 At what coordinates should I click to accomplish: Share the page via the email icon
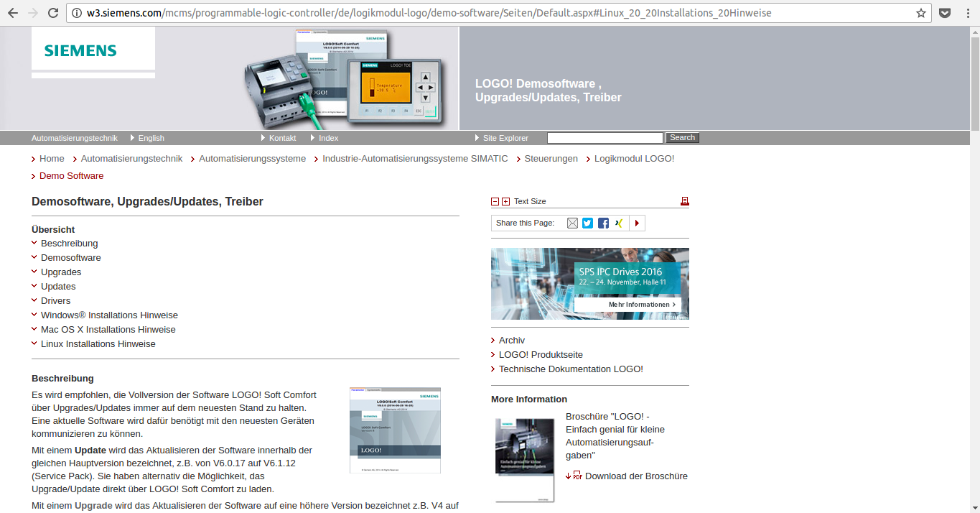[x=572, y=223]
